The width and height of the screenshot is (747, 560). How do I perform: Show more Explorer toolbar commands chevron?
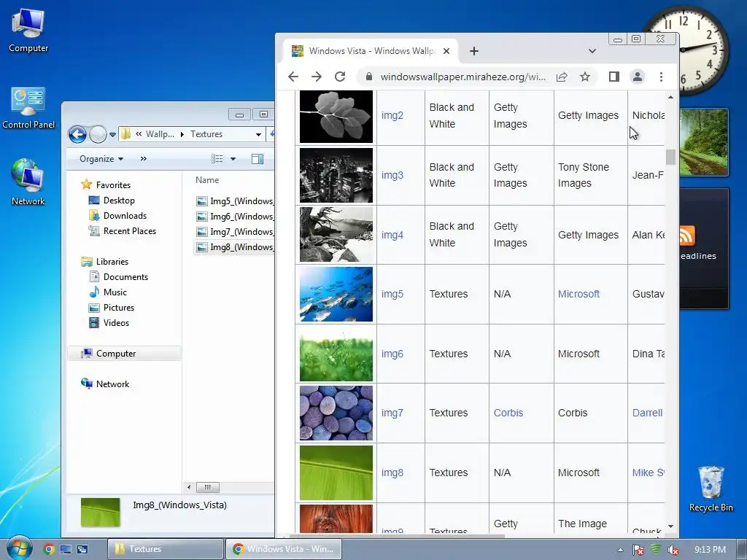click(x=144, y=158)
